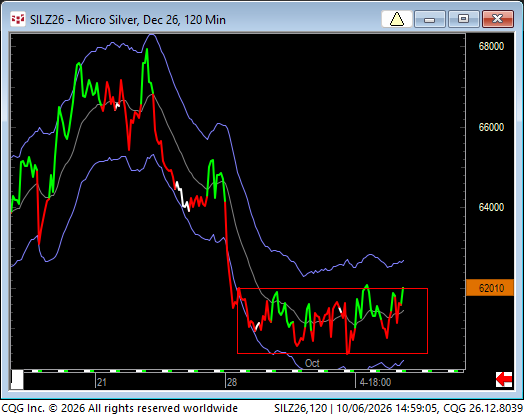Click the orange 62010 current price label
Viewport: 524px width, 416px height.
[490, 288]
